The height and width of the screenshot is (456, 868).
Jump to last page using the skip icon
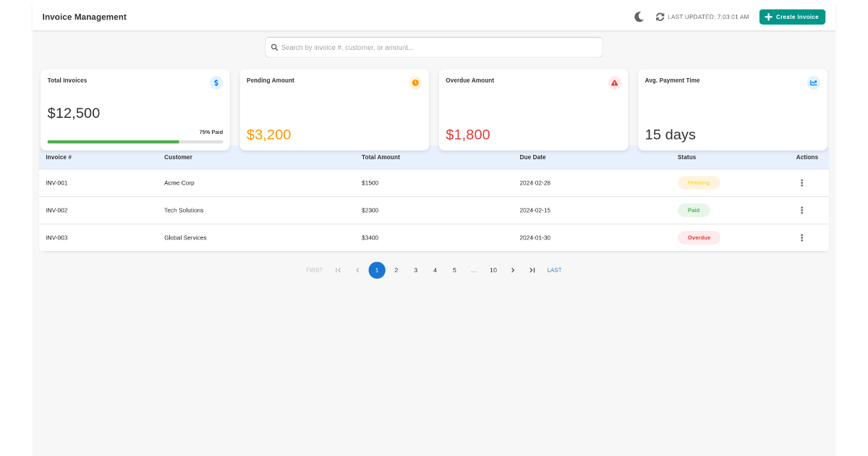[x=532, y=270]
